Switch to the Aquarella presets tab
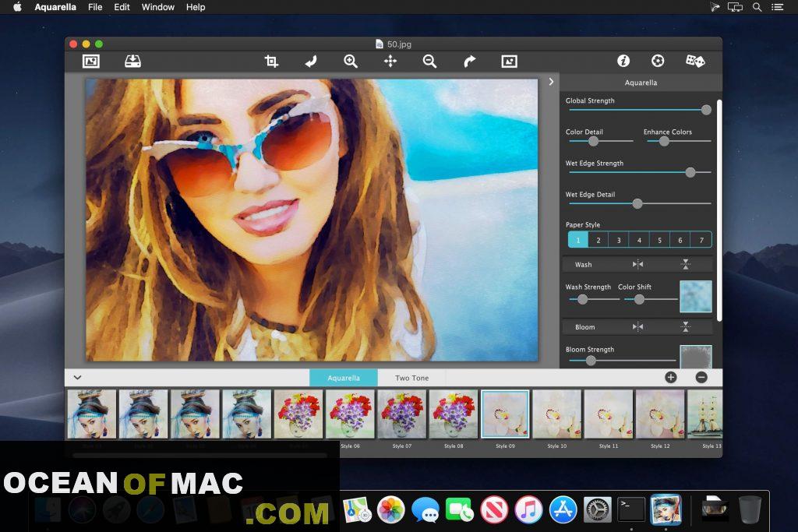Screen dimensions: 798x532 pos(344,377)
